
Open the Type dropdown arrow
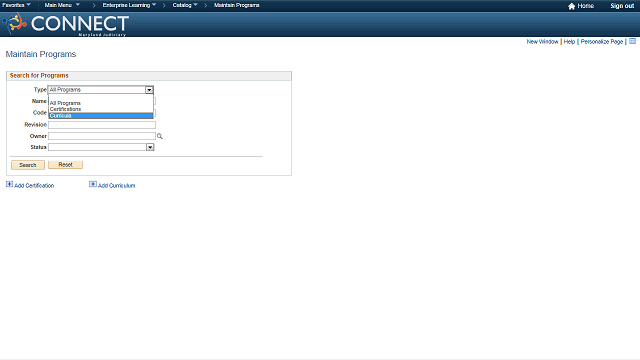tap(149, 90)
